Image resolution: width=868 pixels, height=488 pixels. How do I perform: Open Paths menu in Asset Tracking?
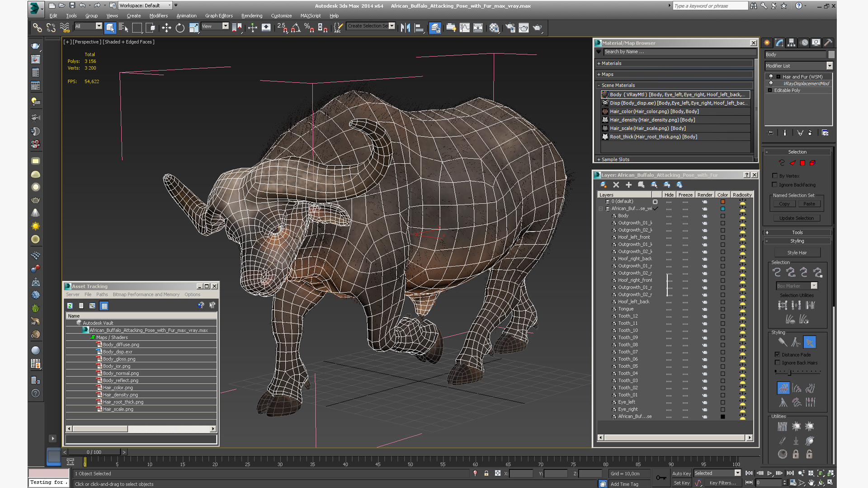102,295
